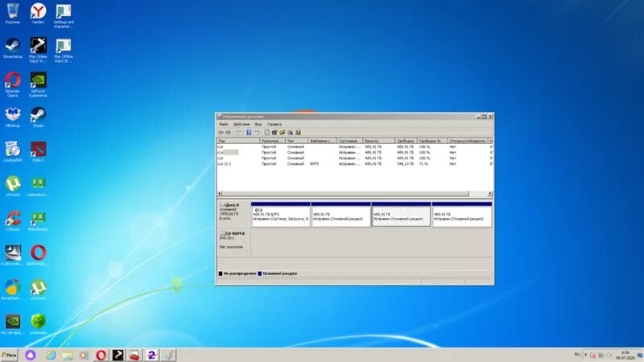Select the Steam desktop shortcut
Screen dimensions: 644x362
38,117
